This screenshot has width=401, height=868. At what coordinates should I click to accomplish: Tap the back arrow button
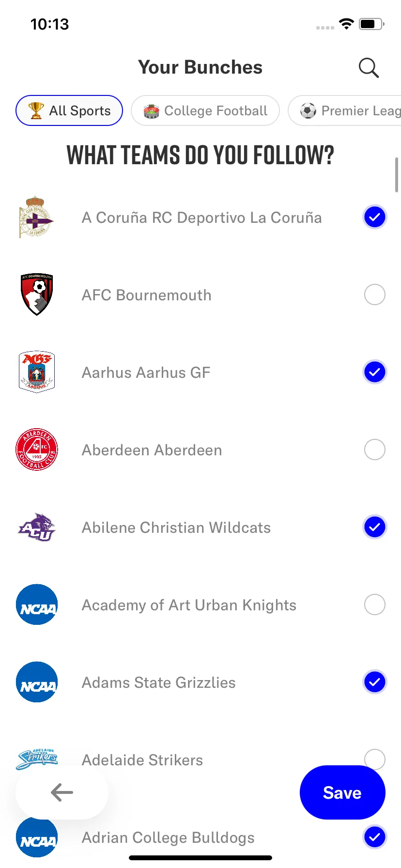tap(62, 792)
